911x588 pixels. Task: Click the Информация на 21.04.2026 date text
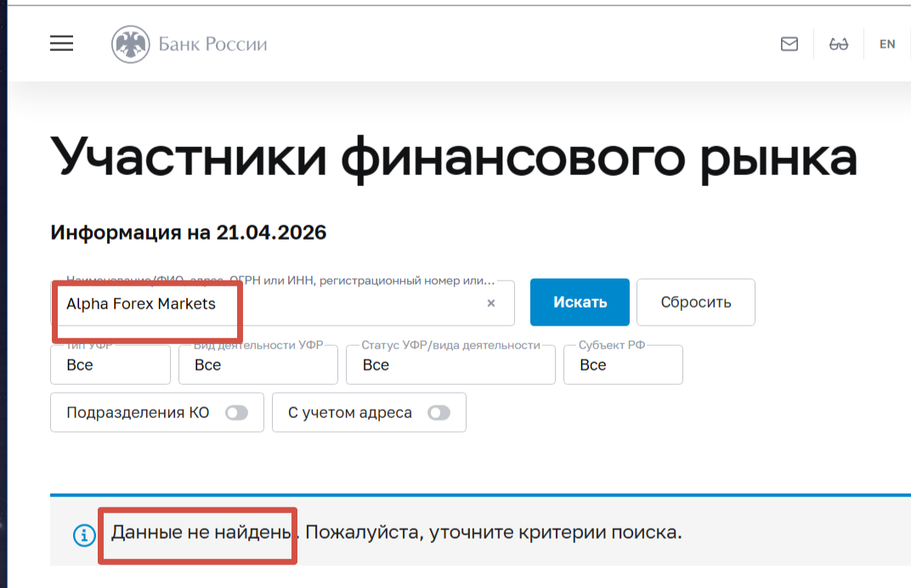point(189,232)
